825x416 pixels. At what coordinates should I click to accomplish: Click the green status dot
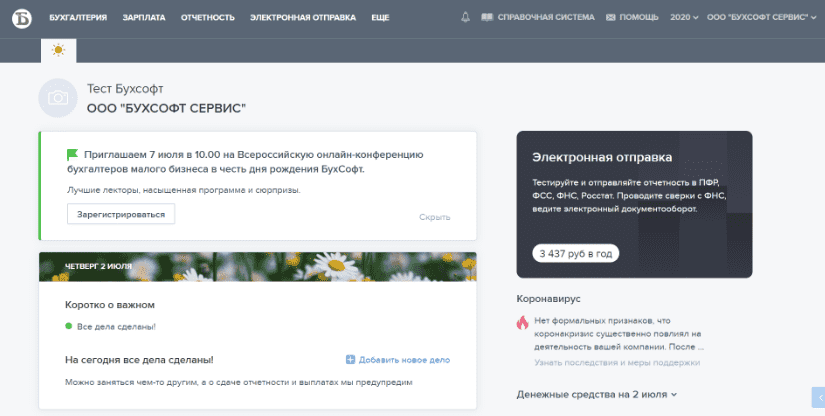point(68,326)
